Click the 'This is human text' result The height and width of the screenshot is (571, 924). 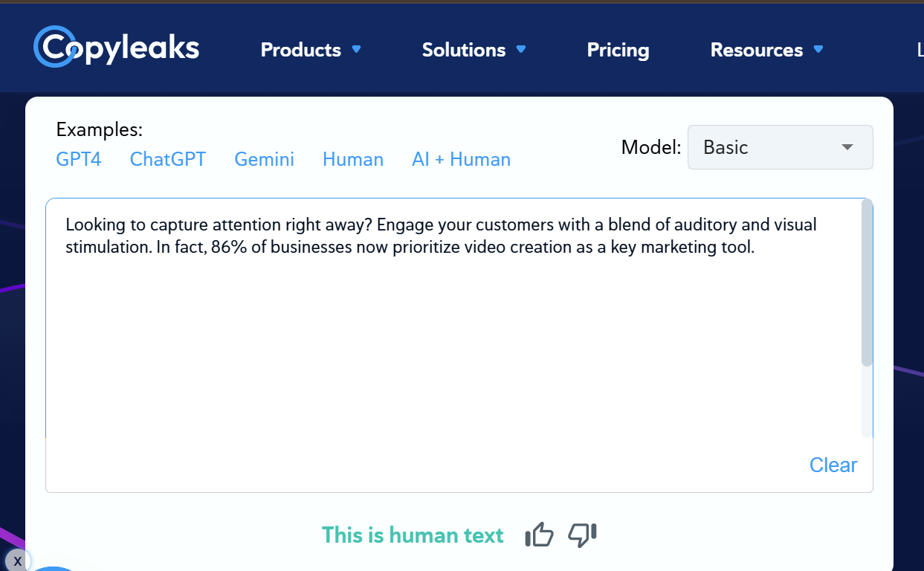tap(413, 535)
